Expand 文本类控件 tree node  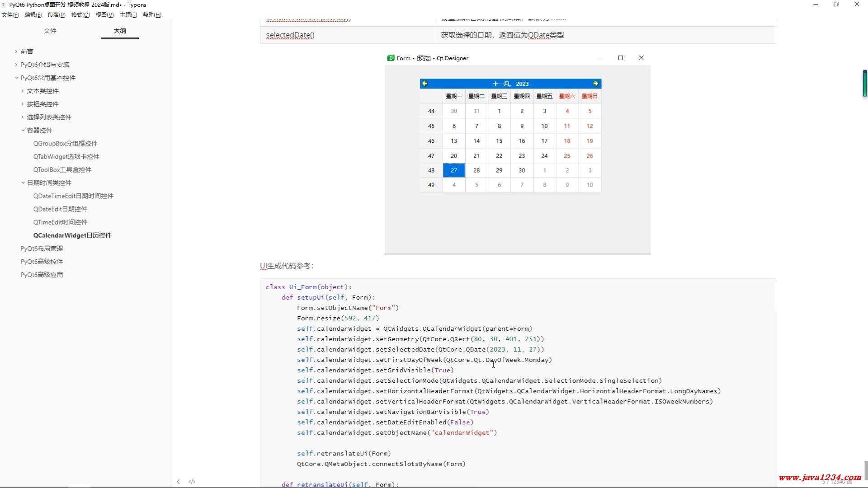point(22,91)
